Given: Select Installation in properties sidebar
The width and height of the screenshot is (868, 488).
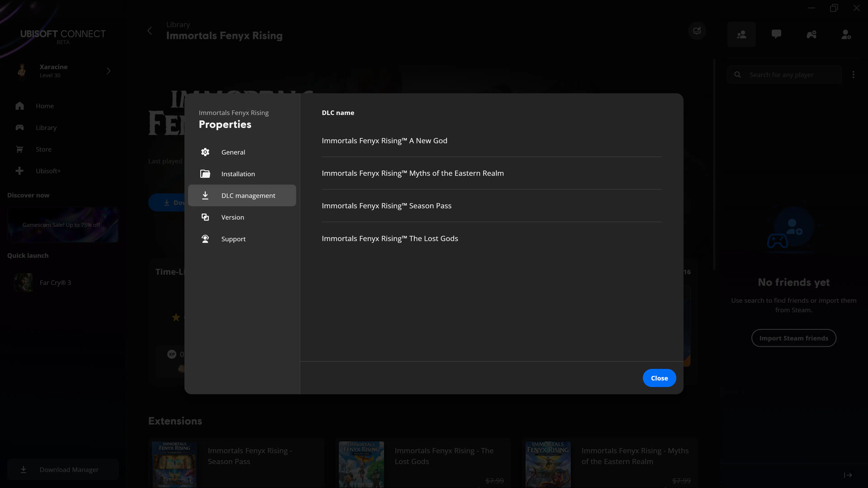Looking at the screenshot, I should click(x=238, y=174).
